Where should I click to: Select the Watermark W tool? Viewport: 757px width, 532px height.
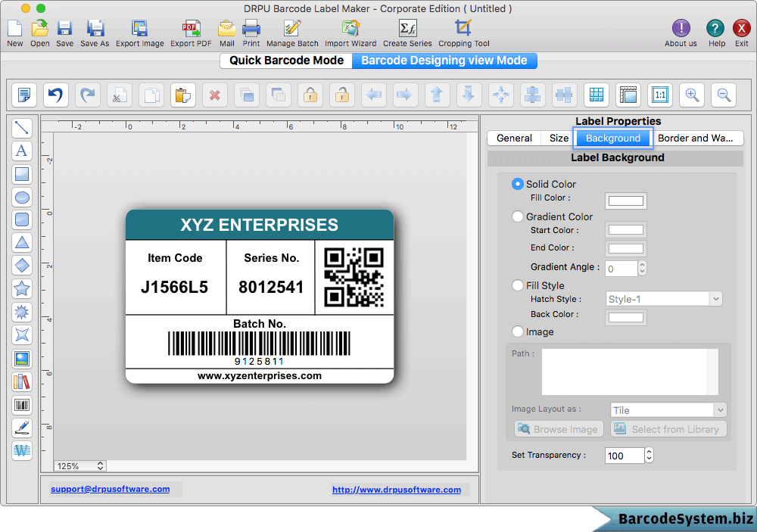tap(22, 450)
